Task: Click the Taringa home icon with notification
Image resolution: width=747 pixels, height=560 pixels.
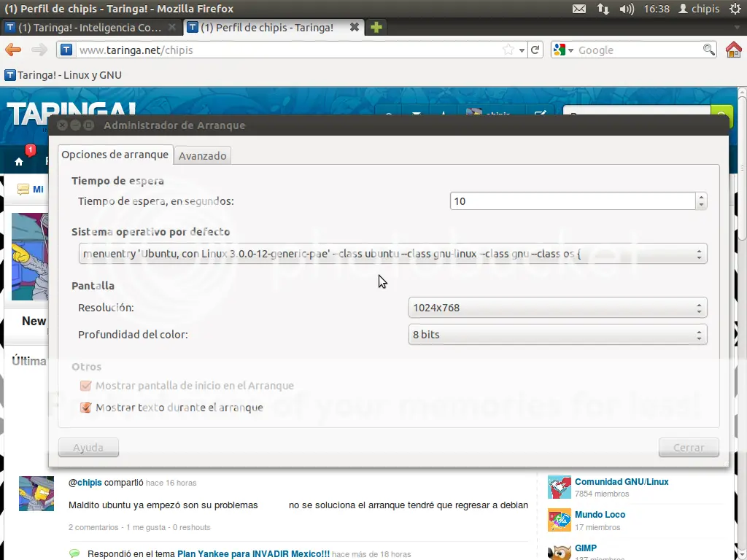Action: point(19,161)
